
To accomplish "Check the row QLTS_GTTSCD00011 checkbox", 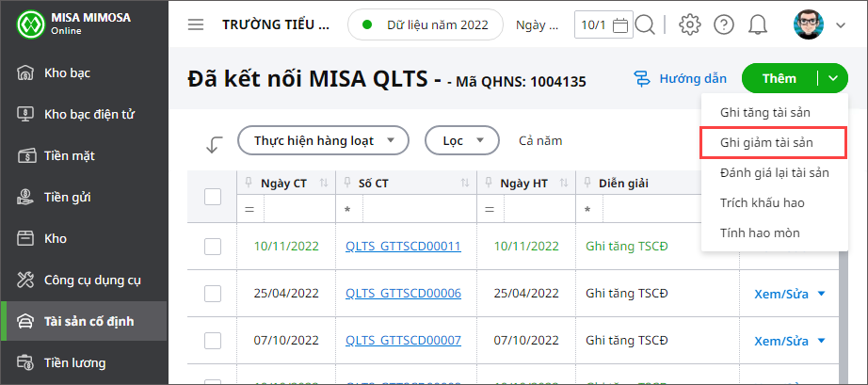I will 213,247.
